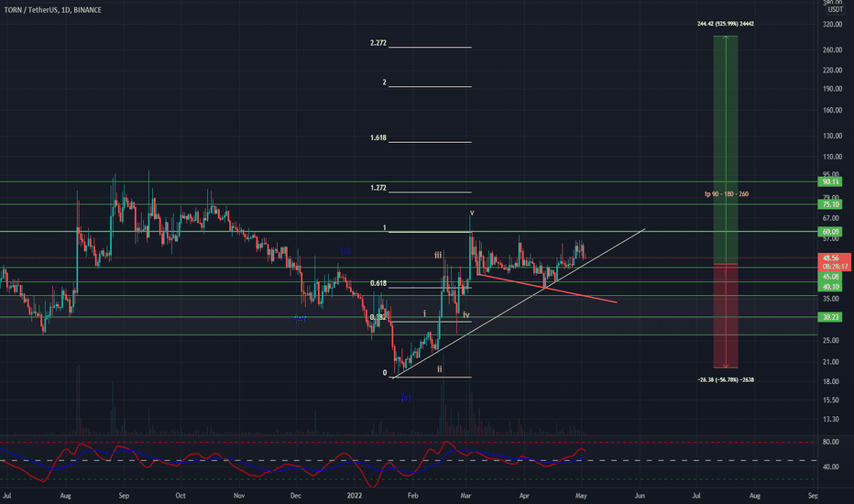The width and height of the screenshot is (854, 504).
Task: Click the 0.618 Fibonacci retracement label
Action: point(378,283)
